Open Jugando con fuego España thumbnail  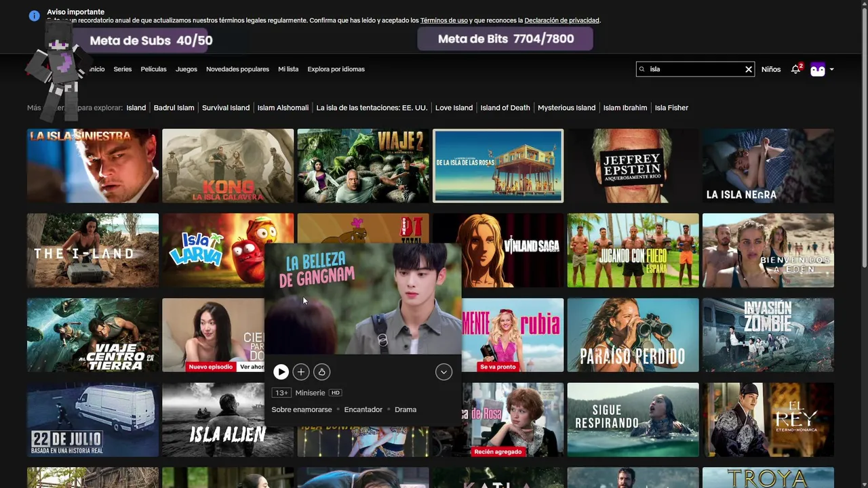633,250
